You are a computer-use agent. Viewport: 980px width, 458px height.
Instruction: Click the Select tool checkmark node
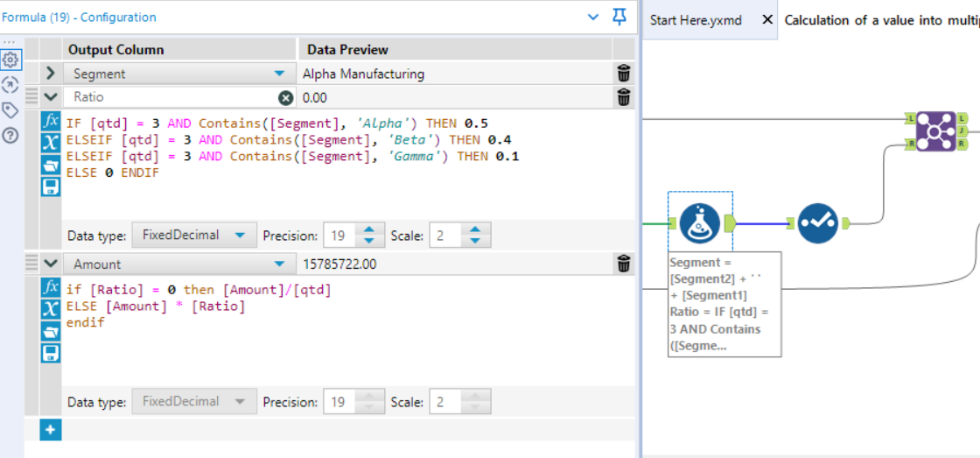point(818,223)
